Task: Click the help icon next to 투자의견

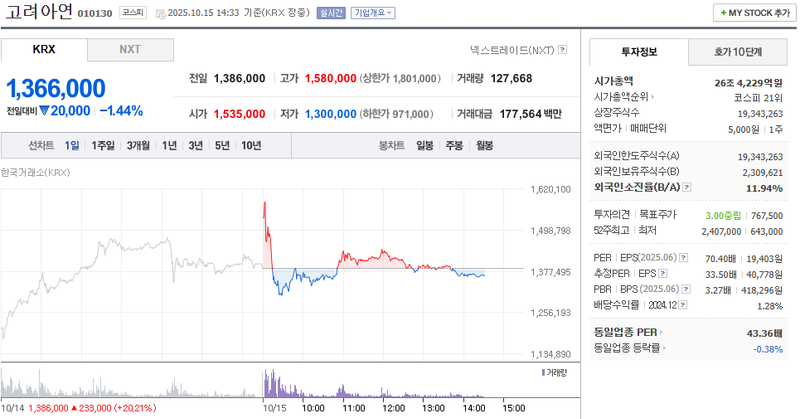Action: (x=638, y=215)
